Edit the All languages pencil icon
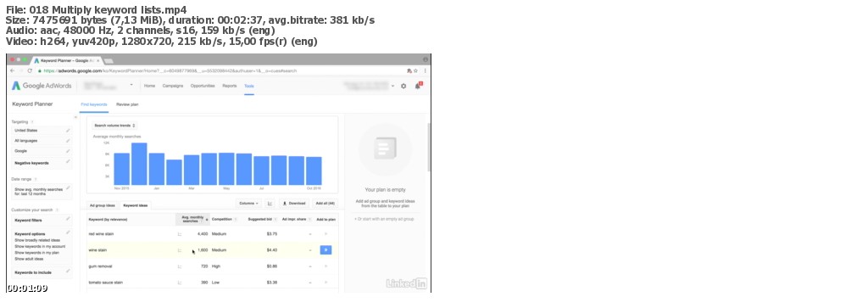The image size is (868, 308). tap(68, 140)
